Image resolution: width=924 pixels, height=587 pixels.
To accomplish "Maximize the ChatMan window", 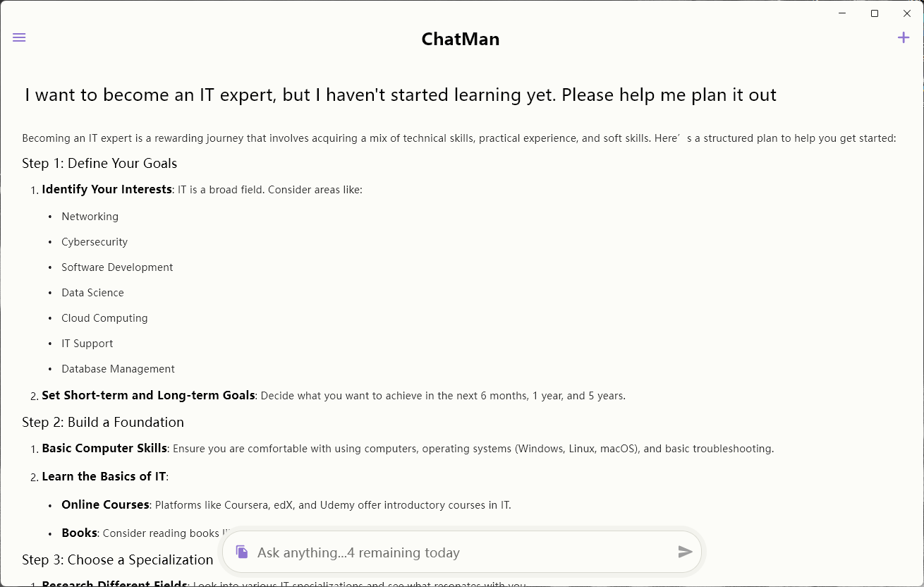I will (x=875, y=13).
